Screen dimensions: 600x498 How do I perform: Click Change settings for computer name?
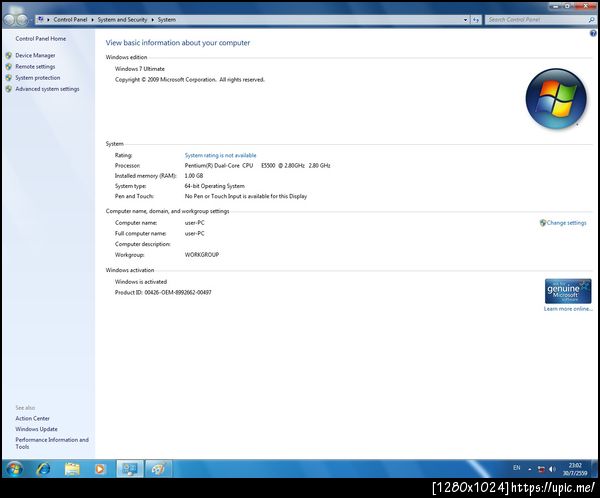(566, 223)
